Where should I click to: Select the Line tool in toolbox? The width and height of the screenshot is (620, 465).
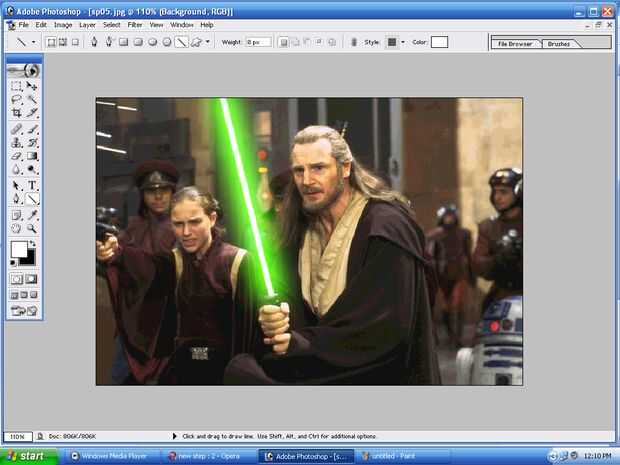[32, 198]
